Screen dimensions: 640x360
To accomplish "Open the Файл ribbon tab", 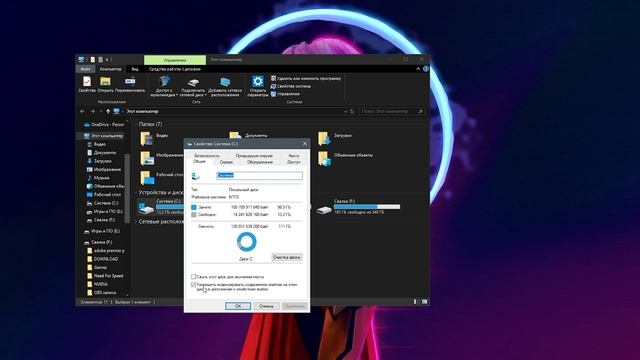I will pyautogui.click(x=85, y=69).
